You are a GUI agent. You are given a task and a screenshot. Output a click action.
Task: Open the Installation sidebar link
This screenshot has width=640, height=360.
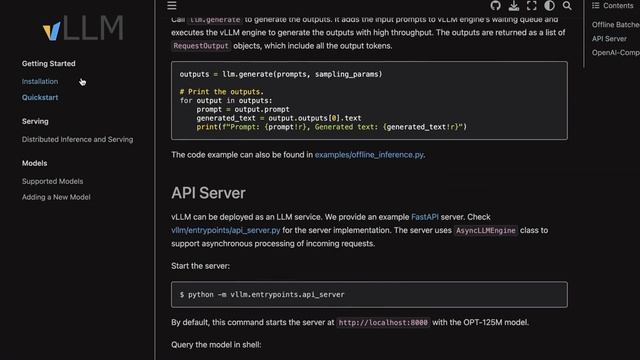[x=40, y=81]
